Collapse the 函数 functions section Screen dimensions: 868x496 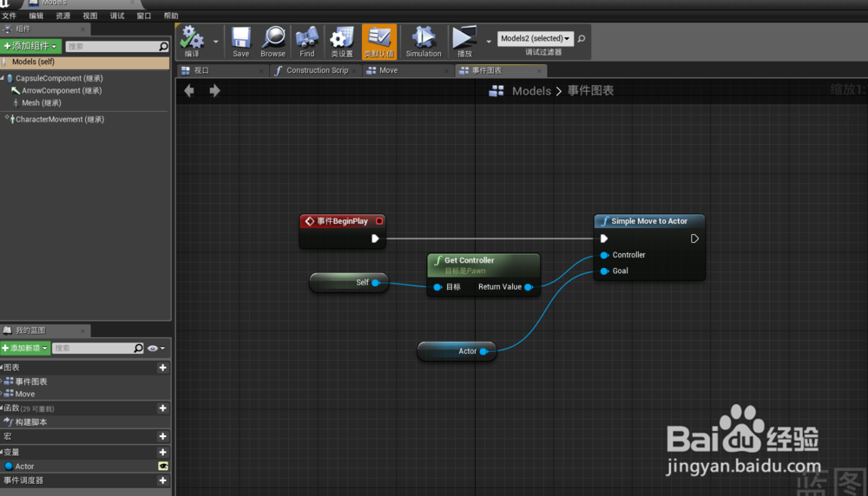[x=3, y=408]
